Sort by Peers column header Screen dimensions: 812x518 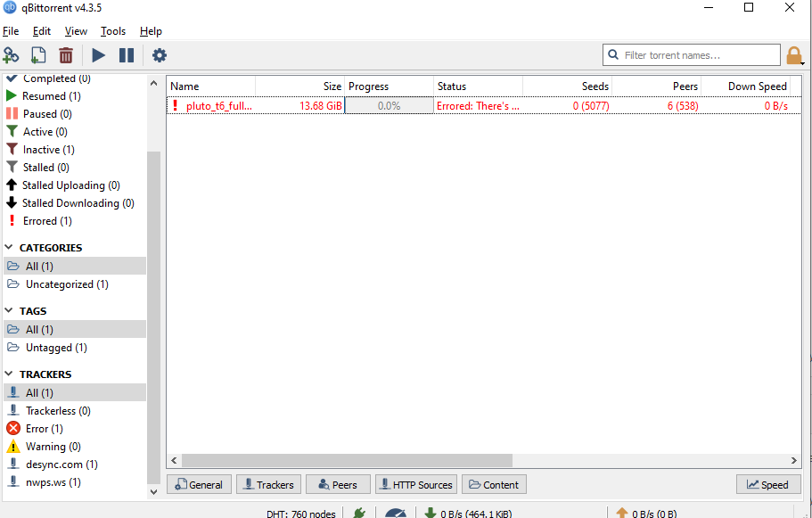coord(656,86)
